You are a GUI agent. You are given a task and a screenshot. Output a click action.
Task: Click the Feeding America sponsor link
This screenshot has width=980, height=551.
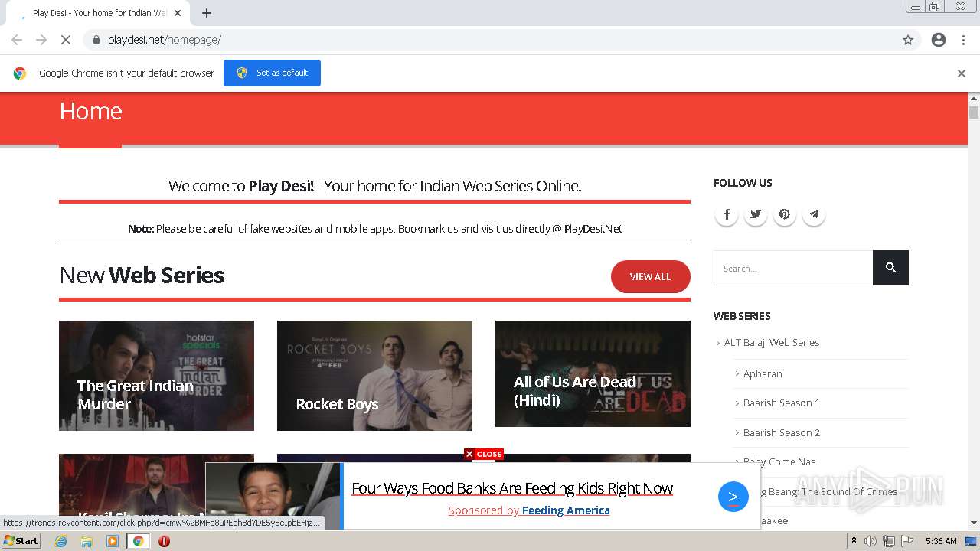pos(566,510)
